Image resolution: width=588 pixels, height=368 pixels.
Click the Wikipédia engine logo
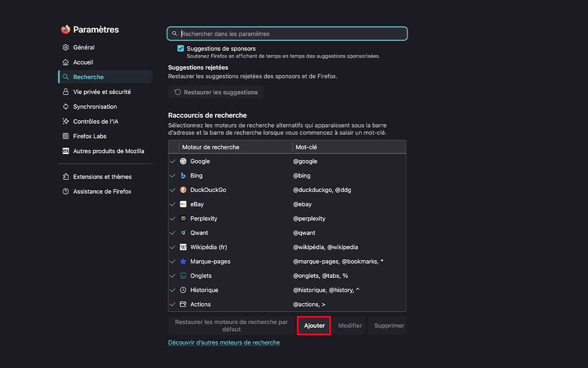[x=183, y=247]
